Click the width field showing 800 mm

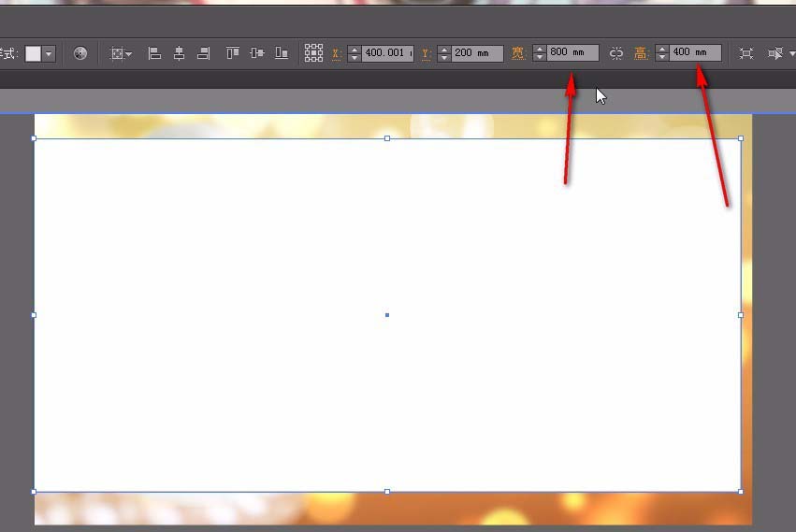(572, 52)
